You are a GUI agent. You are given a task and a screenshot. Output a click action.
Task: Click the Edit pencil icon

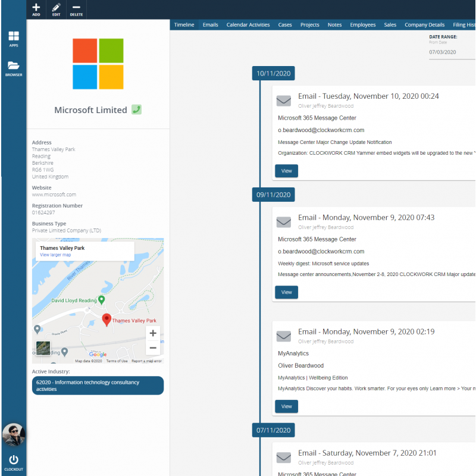pyautogui.click(x=56, y=7)
